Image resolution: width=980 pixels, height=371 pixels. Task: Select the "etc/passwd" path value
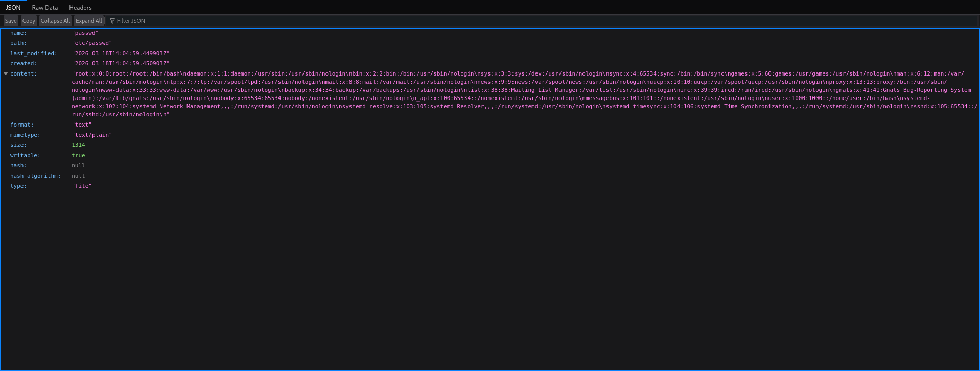point(91,43)
